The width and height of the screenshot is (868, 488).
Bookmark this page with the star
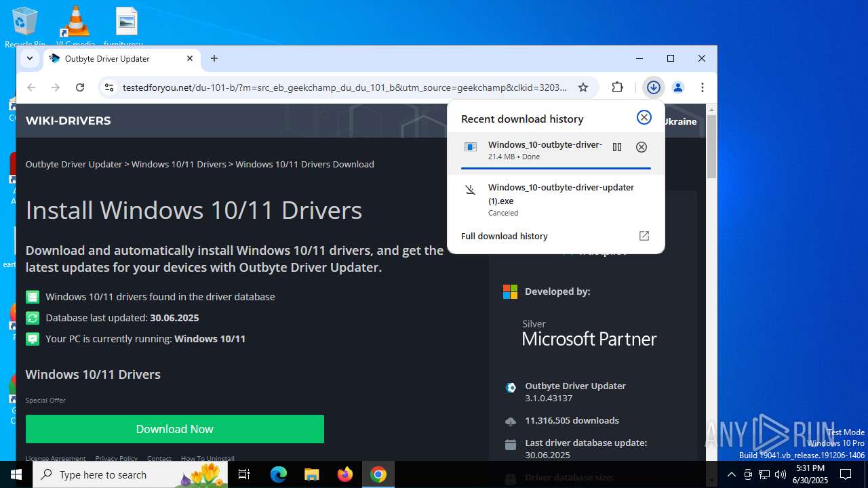click(583, 87)
